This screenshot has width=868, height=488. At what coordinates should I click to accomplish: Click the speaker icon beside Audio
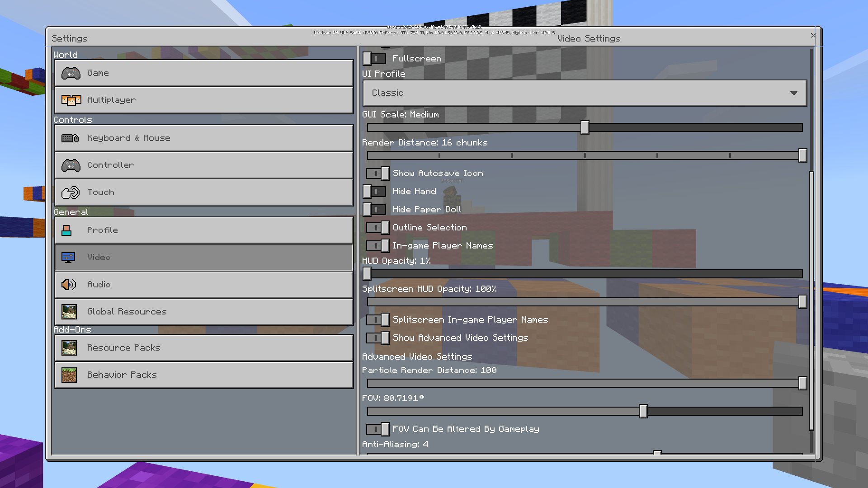(69, 285)
